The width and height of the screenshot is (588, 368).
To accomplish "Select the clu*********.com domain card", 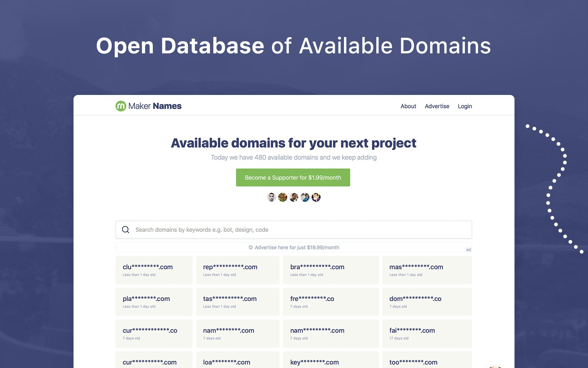I will pyautogui.click(x=154, y=270).
